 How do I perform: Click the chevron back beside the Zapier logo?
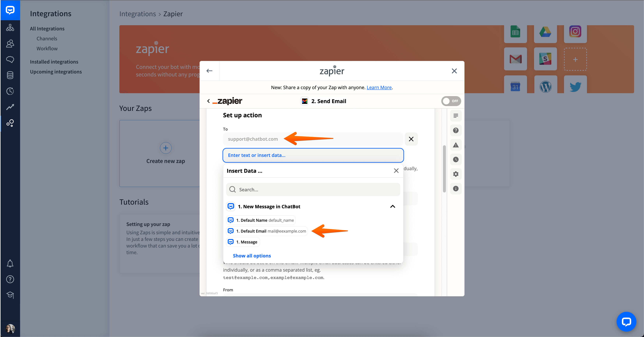pos(208,101)
